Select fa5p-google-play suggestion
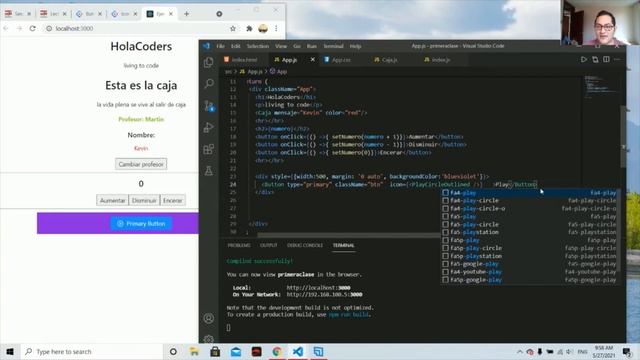Viewport: 640px width, 360px height. [x=530, y=280]
